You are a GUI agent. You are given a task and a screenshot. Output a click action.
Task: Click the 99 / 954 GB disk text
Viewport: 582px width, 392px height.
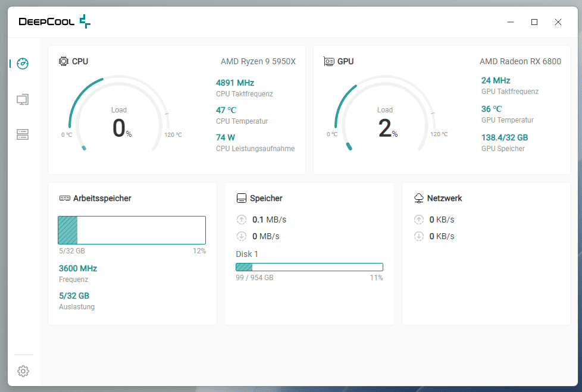tap(255, 278)
